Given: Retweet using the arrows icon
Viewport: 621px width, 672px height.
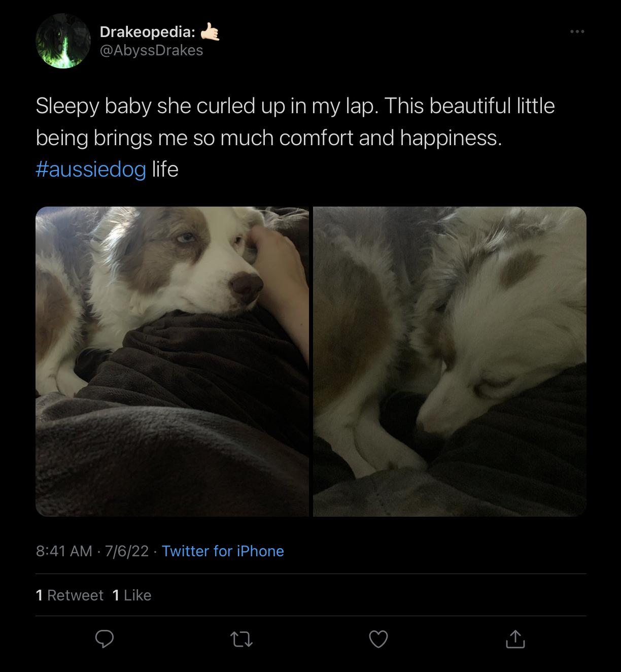Looking at the screenshot, I should click(x=241, y=640).
